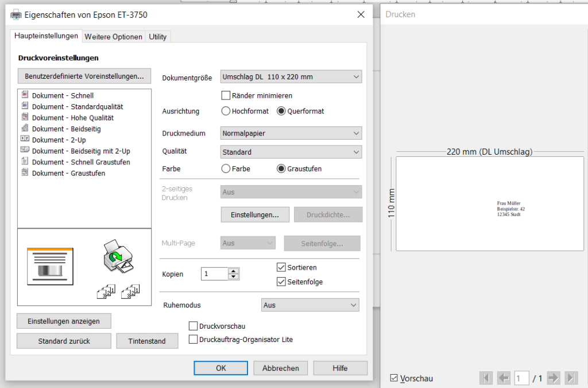Image resolution: width=588 pixels, height=388 pixels.
Task: Open the Dokumentgröße dropdown
Action: coord(291,76)
